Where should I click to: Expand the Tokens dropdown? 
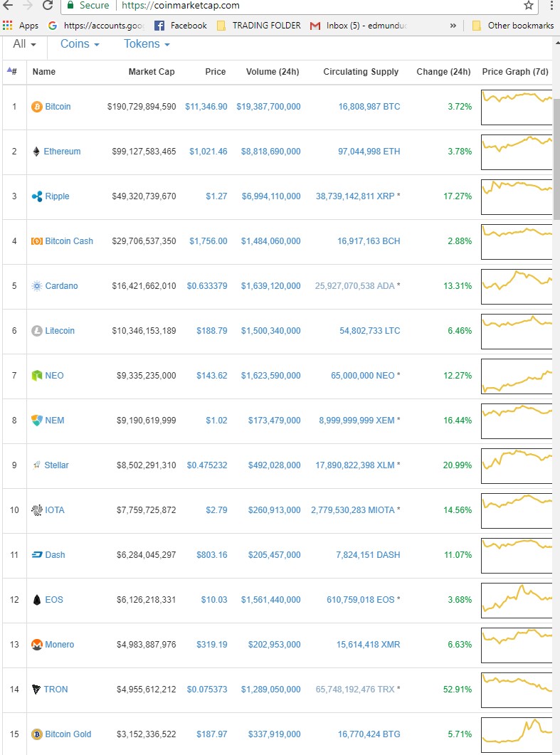click(x=147, y=44)
